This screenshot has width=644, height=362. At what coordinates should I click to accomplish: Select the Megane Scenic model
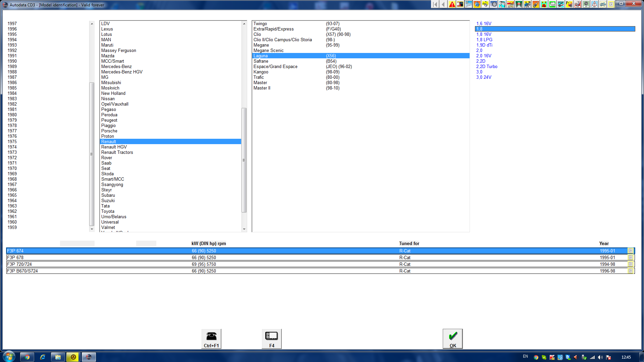tap(268, 50)
